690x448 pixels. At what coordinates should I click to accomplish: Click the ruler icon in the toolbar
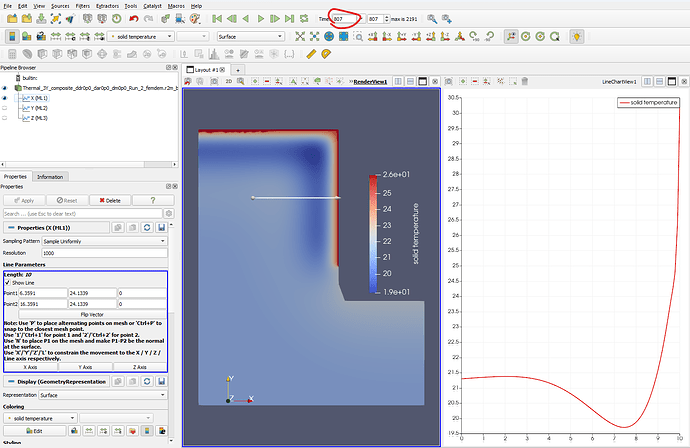309,53
